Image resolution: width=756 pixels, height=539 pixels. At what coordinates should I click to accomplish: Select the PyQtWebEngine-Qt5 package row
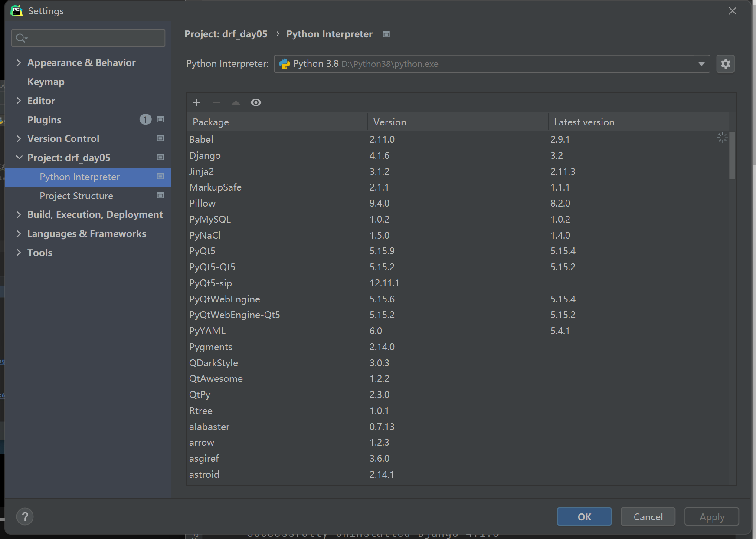(458, 315)
